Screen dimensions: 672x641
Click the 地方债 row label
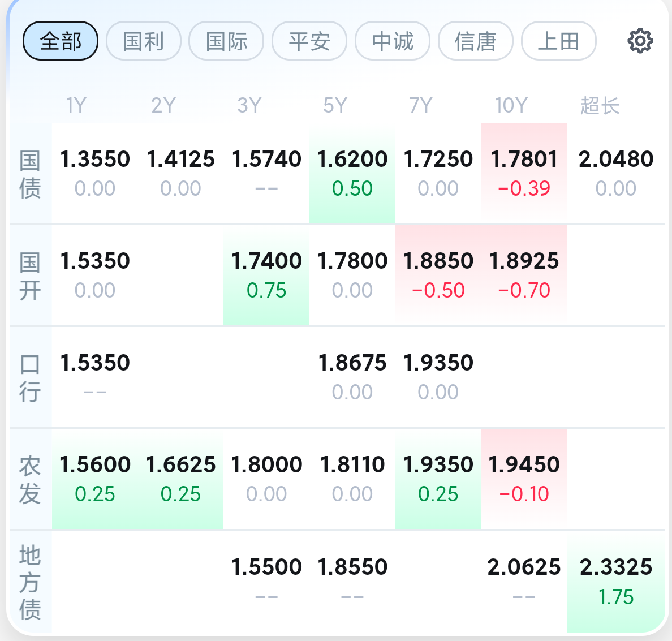point(30,582)
